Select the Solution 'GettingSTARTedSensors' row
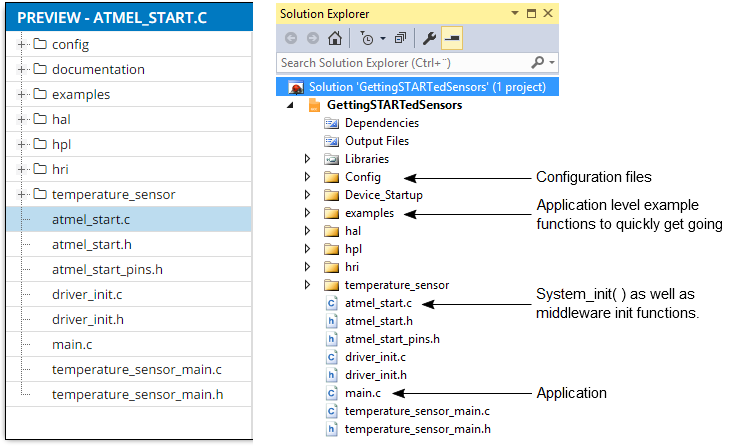 pos(418,87)
